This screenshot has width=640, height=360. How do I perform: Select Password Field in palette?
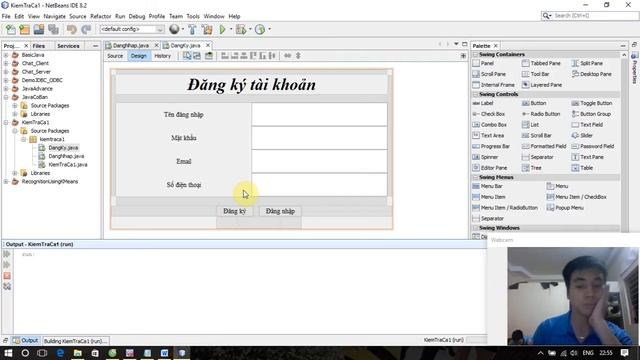point(593,146)
